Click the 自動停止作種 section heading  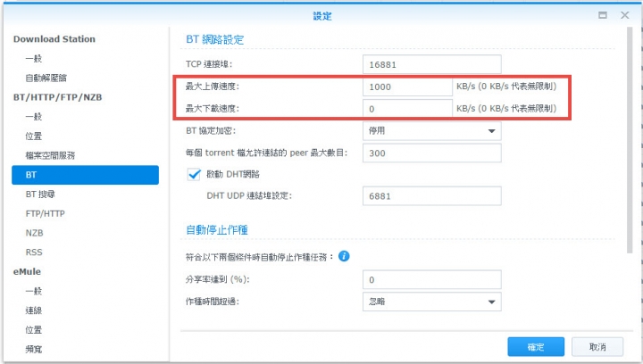point(217,229)
